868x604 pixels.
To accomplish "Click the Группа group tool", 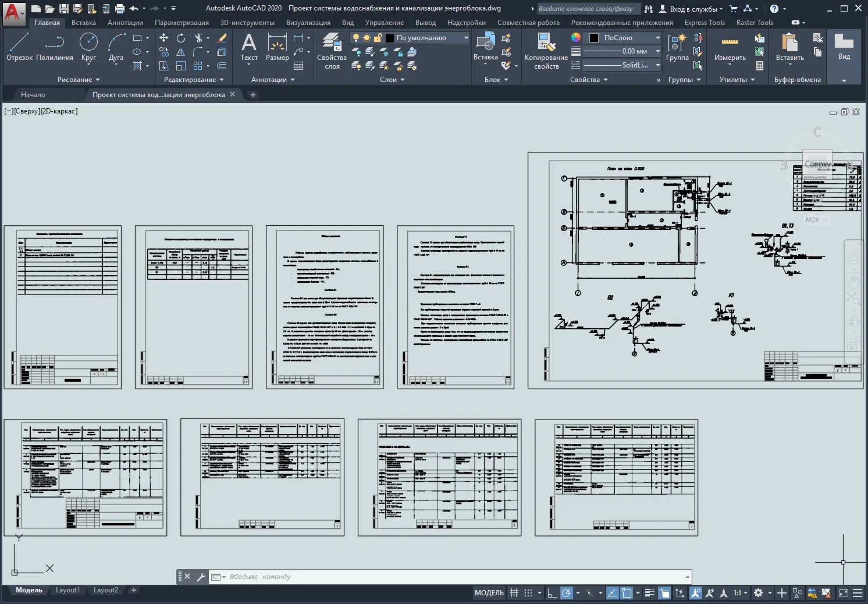I will coord(677,48).
